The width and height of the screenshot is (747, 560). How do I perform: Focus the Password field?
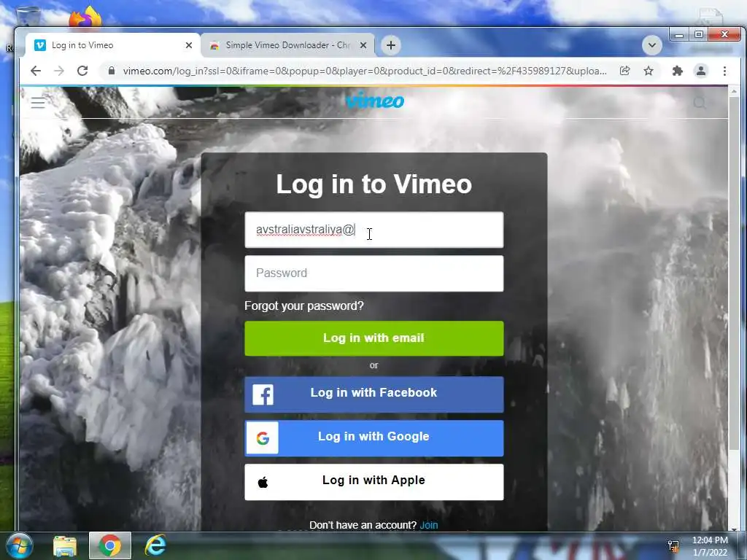(x=374, y=273)
